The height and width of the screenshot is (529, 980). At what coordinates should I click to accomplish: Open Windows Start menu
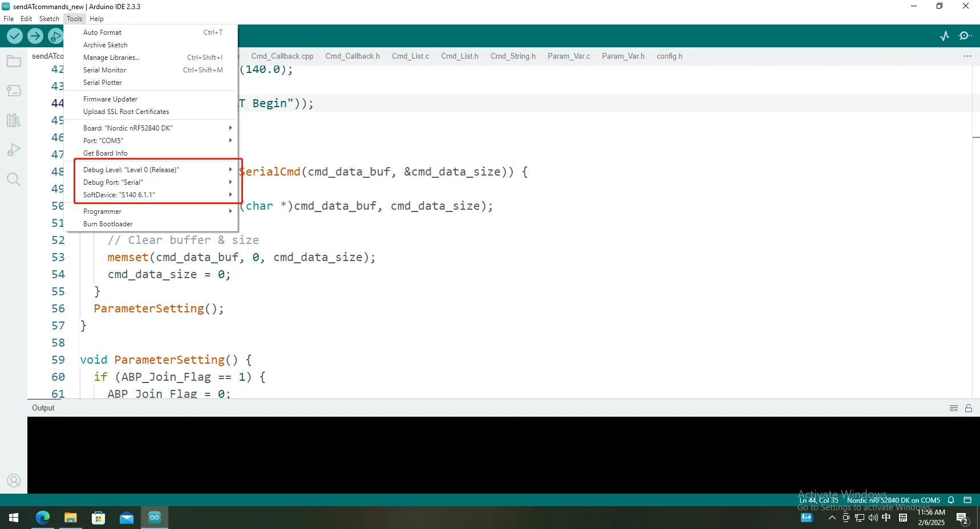(x=14, y=518)
